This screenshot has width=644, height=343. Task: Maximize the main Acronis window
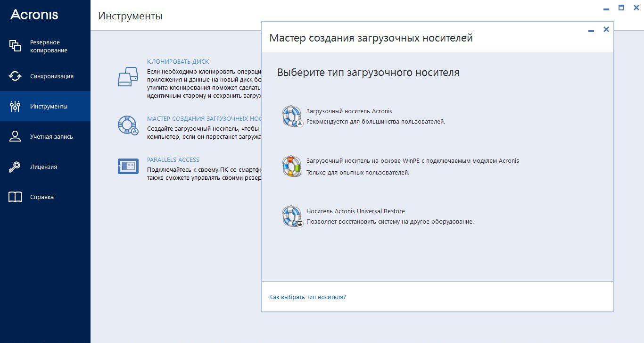tap(621, 8)
